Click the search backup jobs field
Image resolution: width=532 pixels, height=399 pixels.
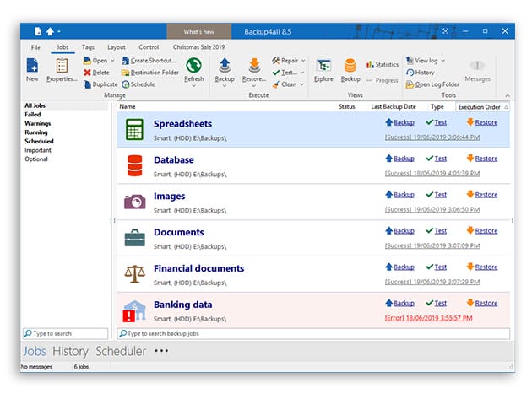(x=312, y=334)
